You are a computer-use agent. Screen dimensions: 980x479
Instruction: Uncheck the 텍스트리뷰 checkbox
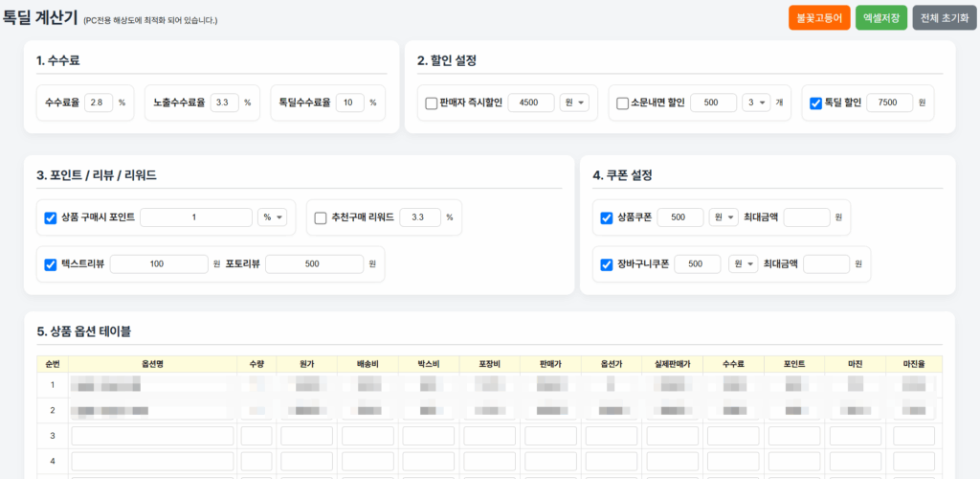51,264
